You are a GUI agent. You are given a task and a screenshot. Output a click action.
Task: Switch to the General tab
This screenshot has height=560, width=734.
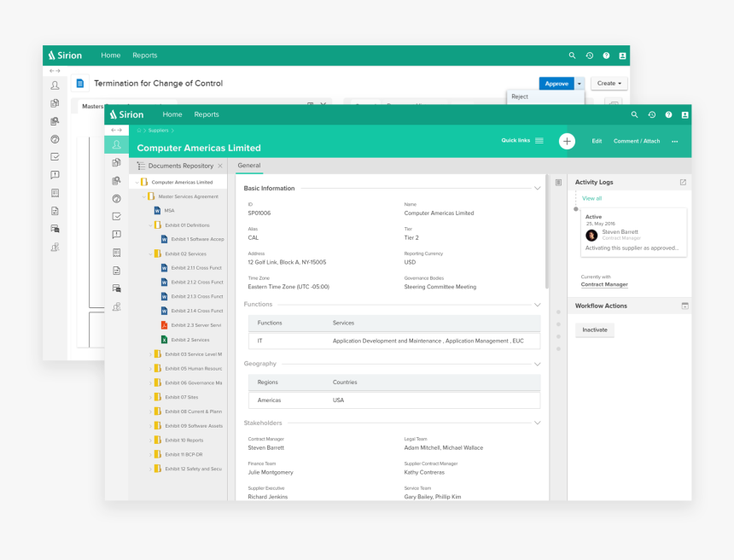(x=249, y=166)
